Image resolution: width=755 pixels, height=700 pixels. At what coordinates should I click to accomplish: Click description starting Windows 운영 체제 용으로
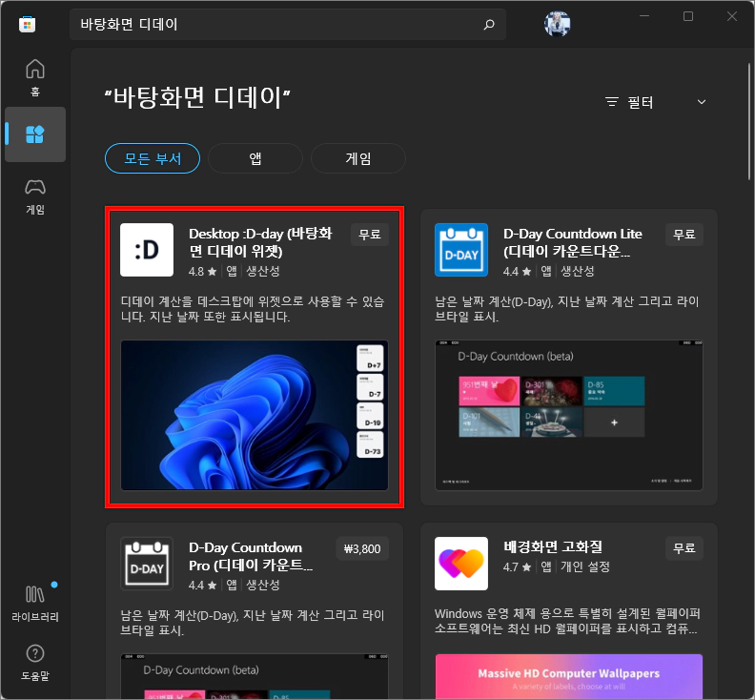click(x=567, y=622)
